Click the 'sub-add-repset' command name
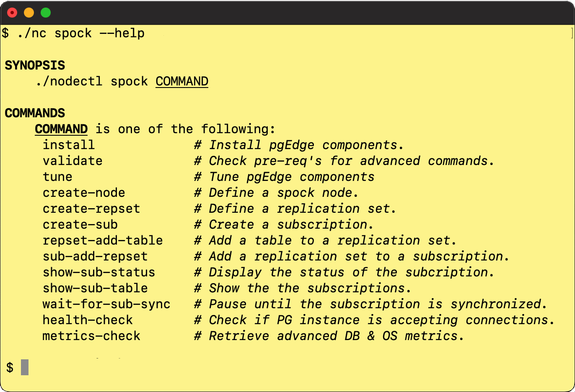Viewport: 575px width, 392px height. click(x=95, y=256)
